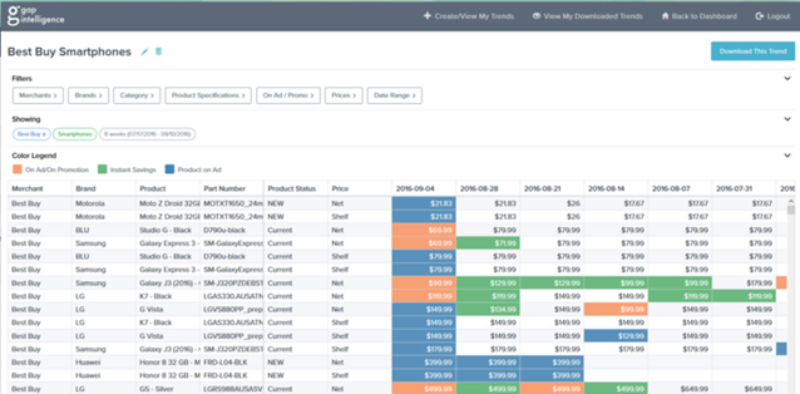
Task: Click the green $134.99 price cell
Action: coord(488,309)
